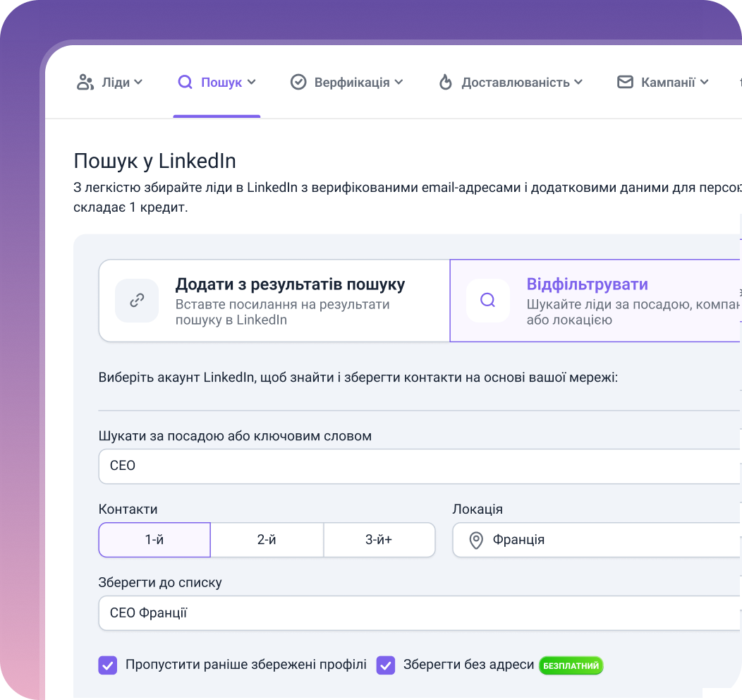Click the Пропустити раніше збережені профілі label
742x700 pixels.
(246, 665)
